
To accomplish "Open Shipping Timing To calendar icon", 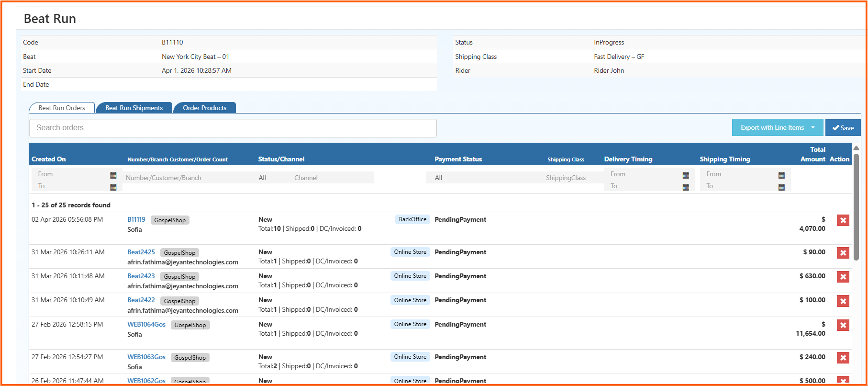I will tap(781, 187).
